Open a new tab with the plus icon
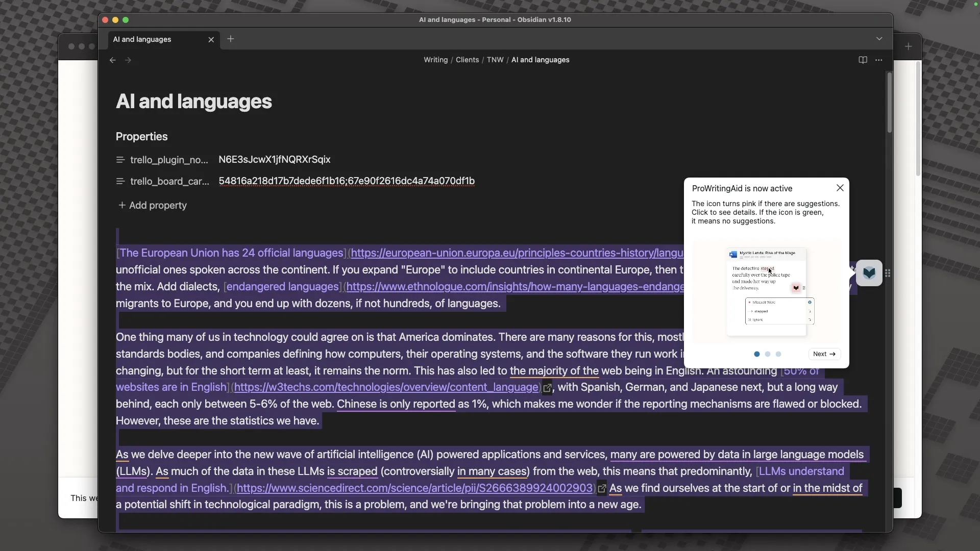The image size is (980, 551). pos(231,39)
